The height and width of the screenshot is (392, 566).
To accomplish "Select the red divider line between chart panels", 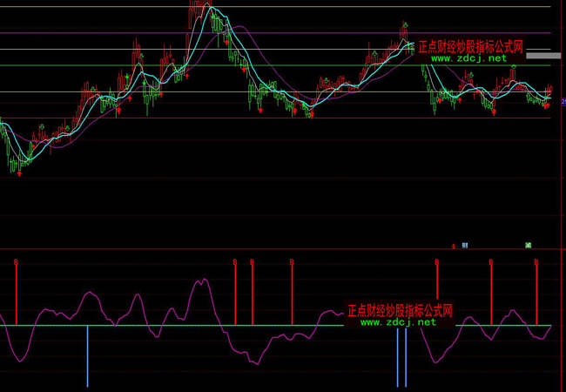I will [261, 250].
